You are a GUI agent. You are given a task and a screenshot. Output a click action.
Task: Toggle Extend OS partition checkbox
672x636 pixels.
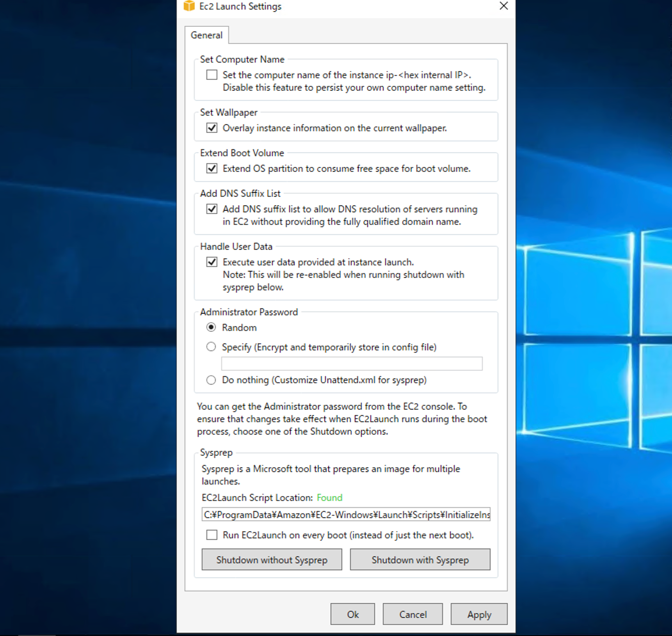tap(212, 169)
